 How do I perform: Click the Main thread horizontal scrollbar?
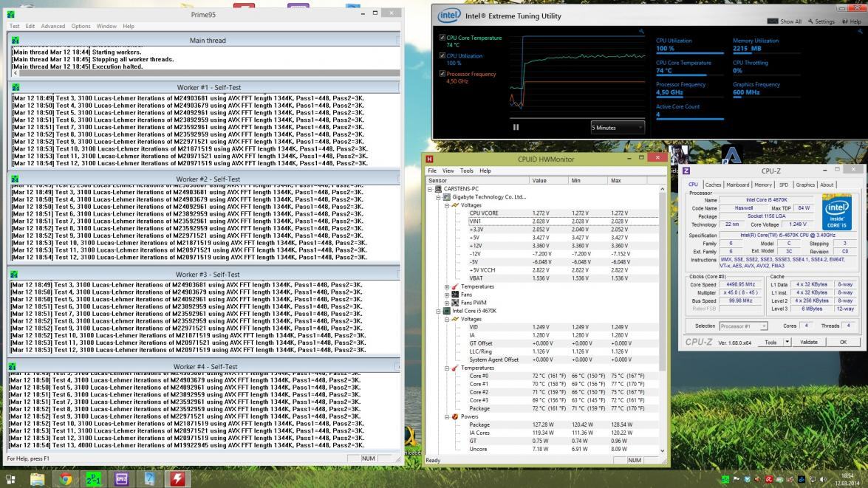click(x=206, y=73)
